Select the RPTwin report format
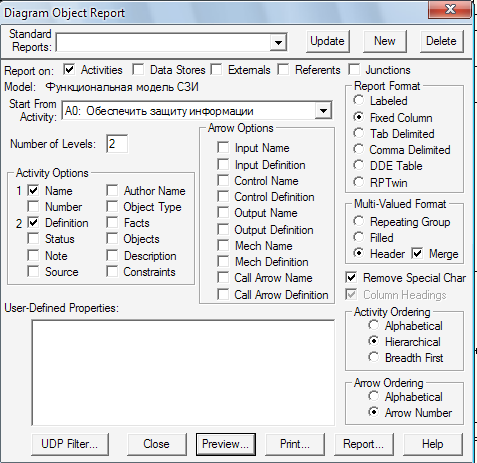This screenshot has width=477, height=463. click(x=359, y=182)
